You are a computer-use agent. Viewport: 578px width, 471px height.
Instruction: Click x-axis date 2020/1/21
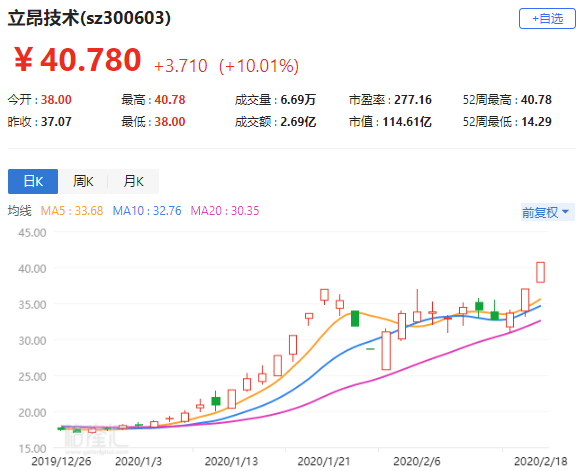[324, 461]
